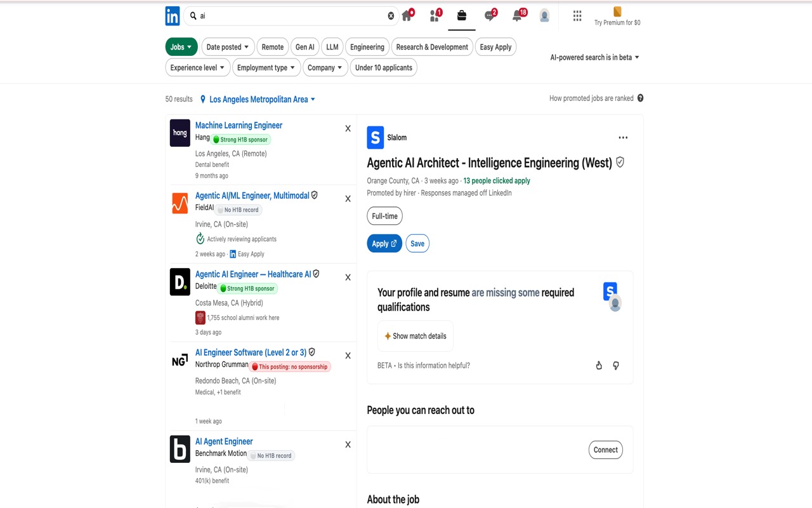
Task: Dismiss the Machine Learning Engineer job
Action: [348, 128]
